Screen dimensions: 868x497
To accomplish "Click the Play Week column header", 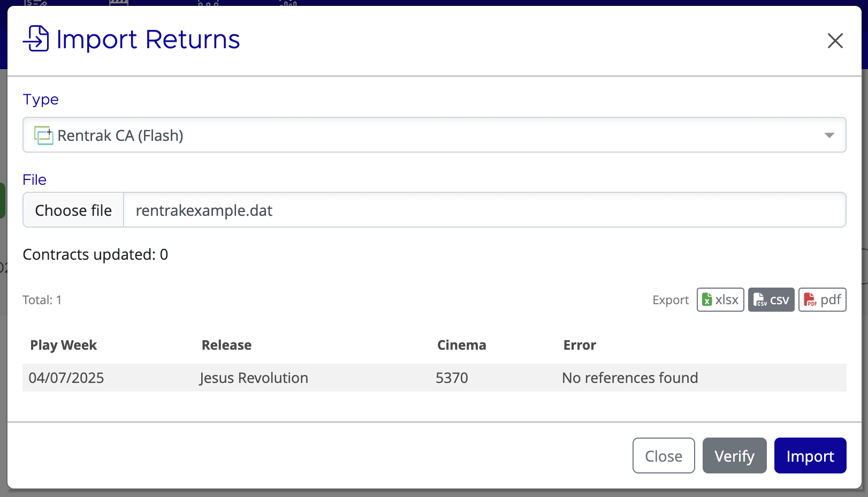I will pos(63,345).
